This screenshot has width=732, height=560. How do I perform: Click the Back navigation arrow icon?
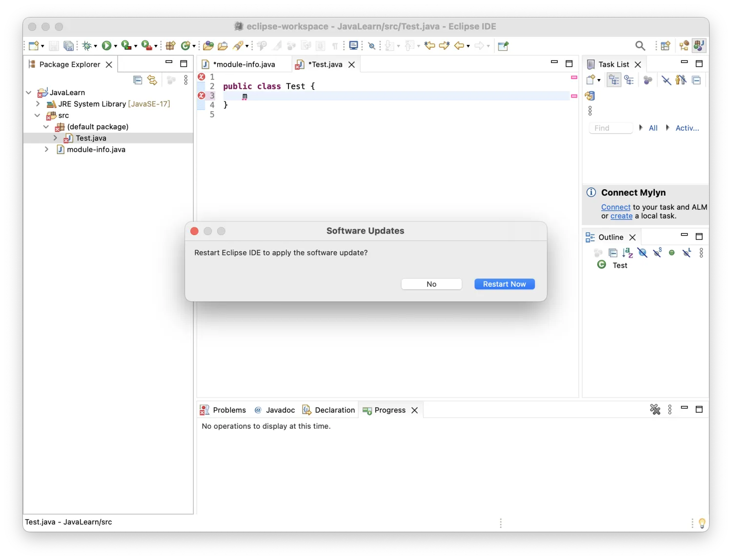coord(459,45)
